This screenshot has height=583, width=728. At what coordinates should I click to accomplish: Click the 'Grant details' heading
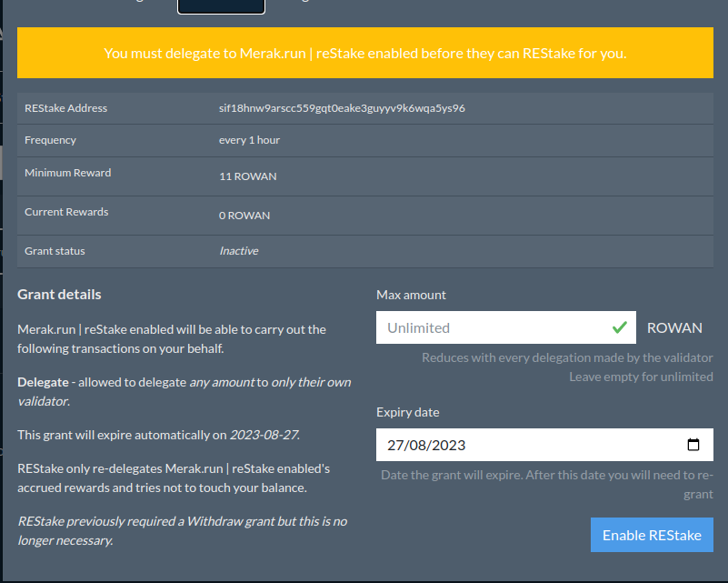click(59, 295)
